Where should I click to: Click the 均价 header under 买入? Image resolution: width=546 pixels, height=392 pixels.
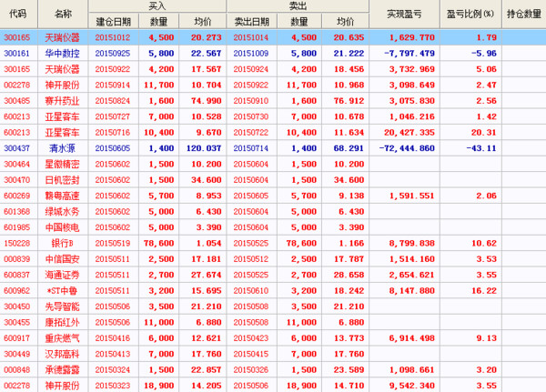[x=203, y=22]
